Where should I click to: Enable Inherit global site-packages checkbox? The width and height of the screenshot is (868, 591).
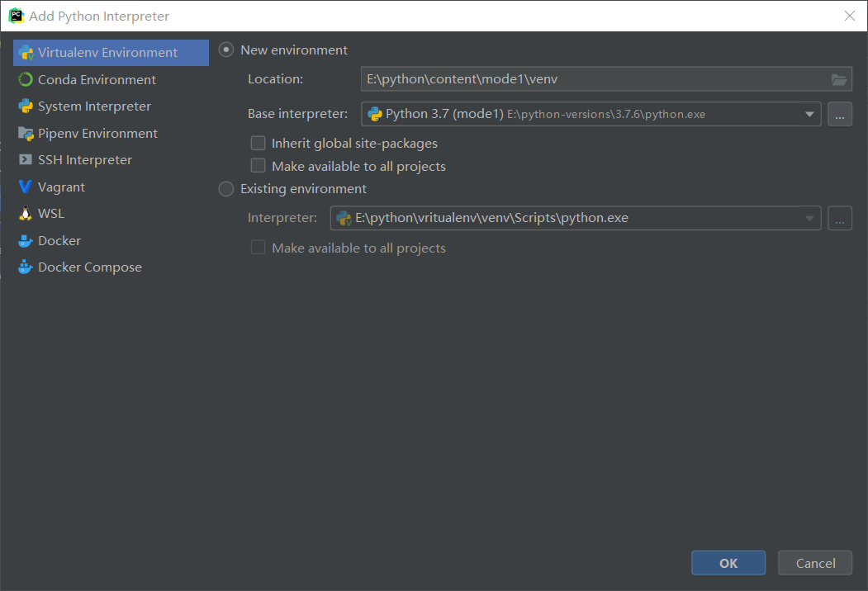click(x=258, y=144)
